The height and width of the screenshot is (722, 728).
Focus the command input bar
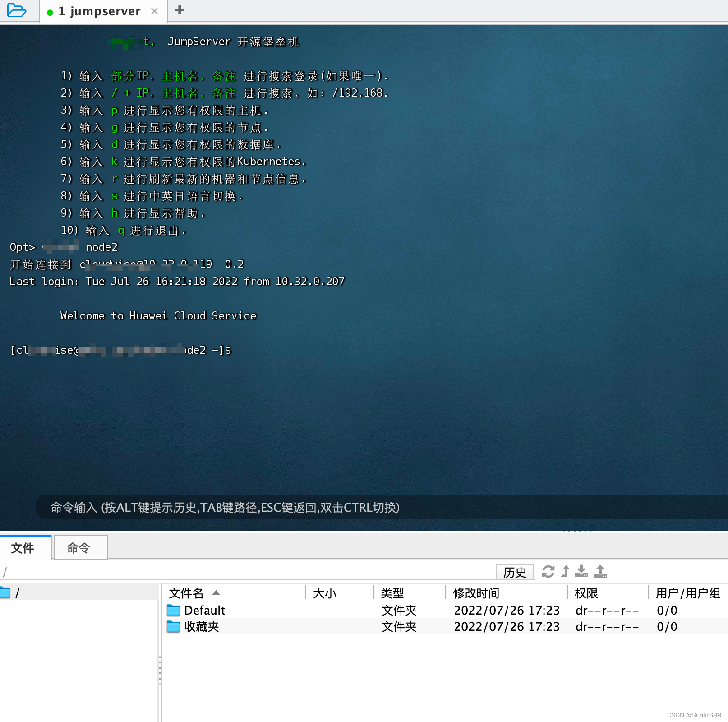pyautogui.click(x=382, y=507)
